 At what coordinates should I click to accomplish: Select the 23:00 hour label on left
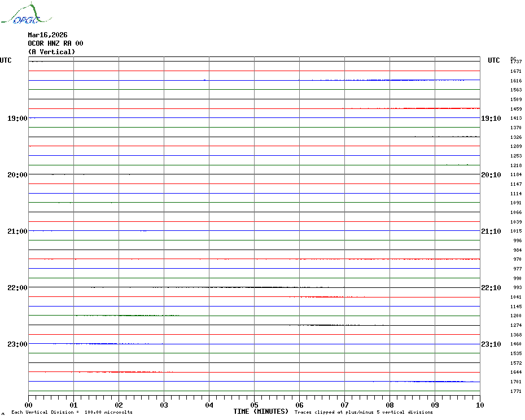point(17,344)
